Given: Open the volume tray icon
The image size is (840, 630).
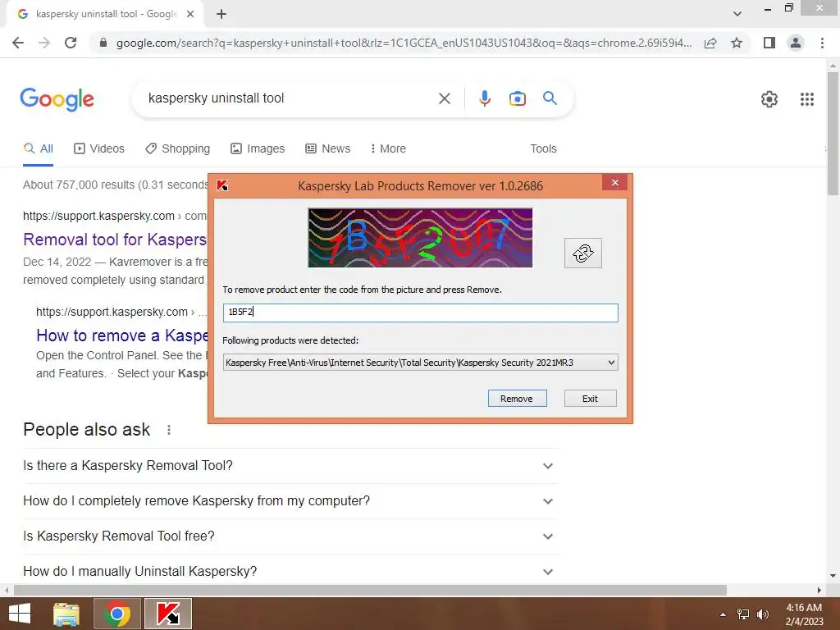Looking at the screenshot, I should [763, 614].
